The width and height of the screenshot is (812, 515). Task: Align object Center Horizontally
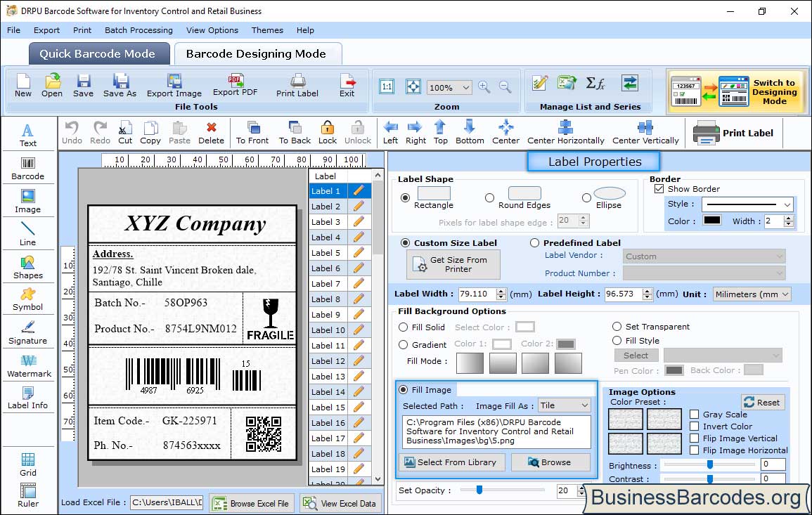(565, 133)
